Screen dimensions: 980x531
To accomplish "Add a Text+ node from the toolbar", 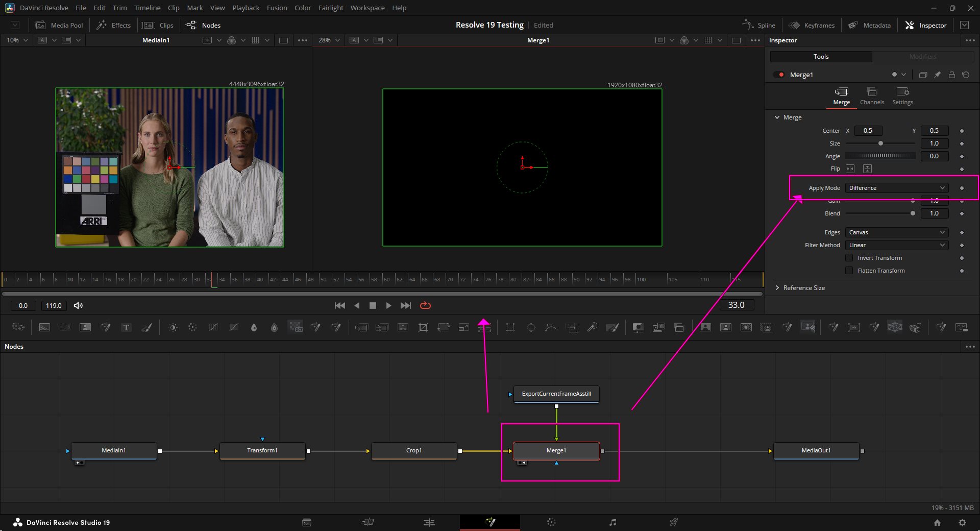I will pos(126,328).
